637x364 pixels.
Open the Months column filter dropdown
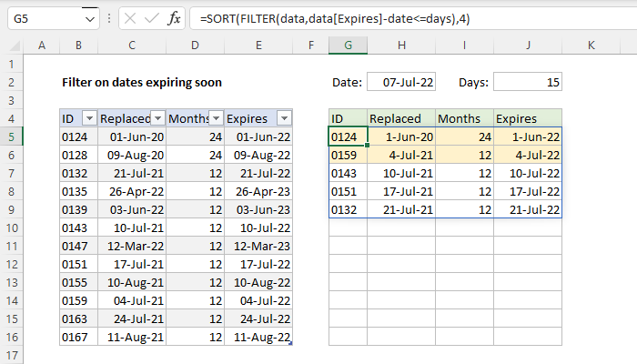tap(216, 118)
